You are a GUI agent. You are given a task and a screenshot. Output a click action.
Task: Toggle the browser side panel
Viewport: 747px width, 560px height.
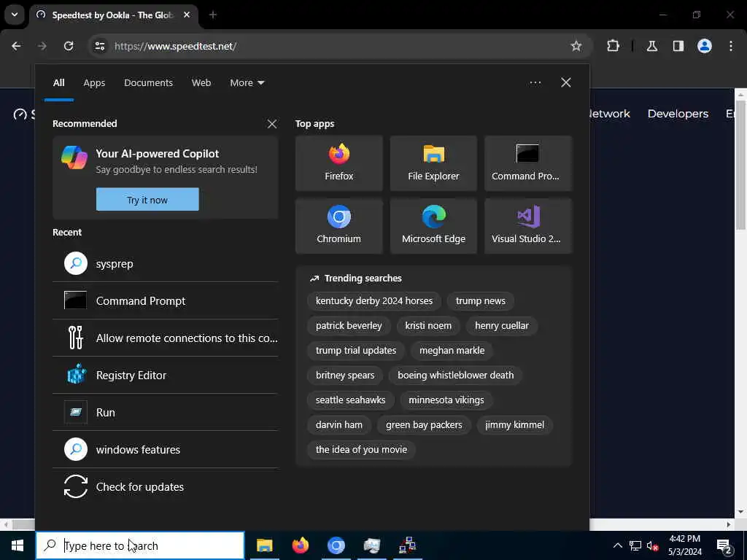click(x=678, y=46)
